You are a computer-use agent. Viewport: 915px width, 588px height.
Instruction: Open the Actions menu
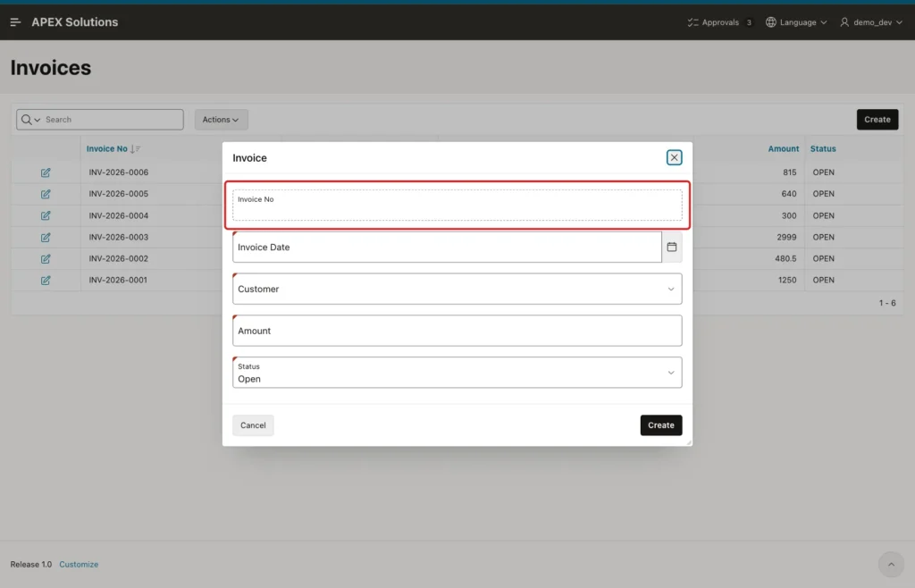pos(222,120)
